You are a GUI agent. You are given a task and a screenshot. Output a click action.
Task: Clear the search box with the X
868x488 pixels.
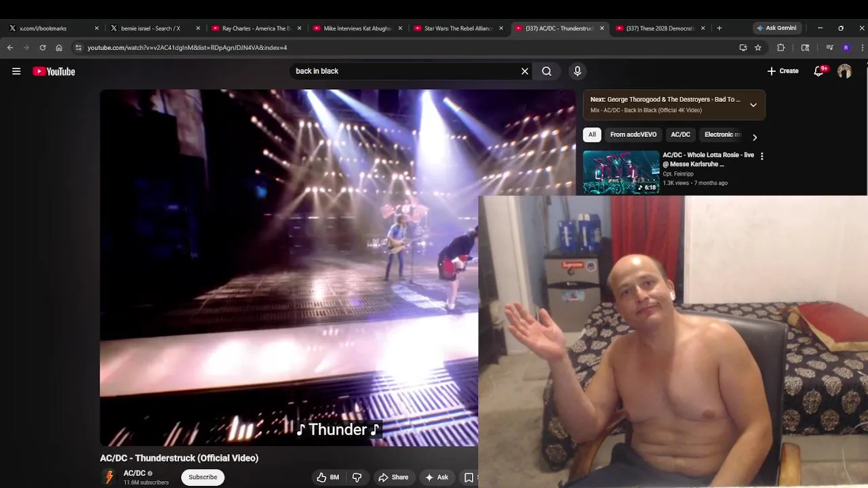[525, 71]
